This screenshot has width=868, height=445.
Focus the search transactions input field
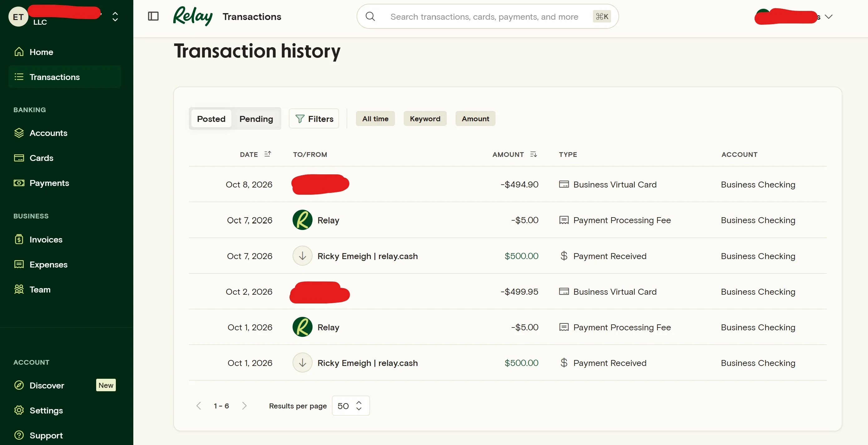tap(488, 16)
